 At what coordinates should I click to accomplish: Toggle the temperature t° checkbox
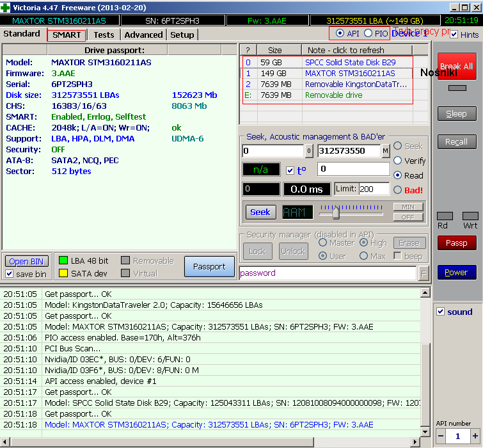[290, 171]
